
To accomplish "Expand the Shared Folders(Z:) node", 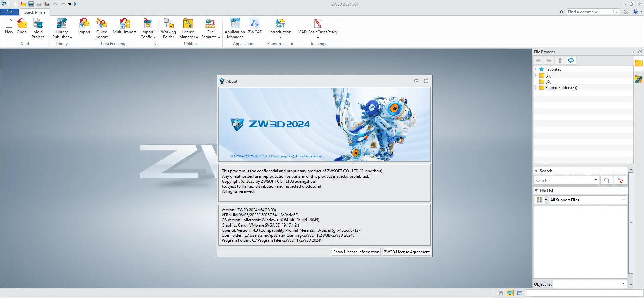I will click(x=536, y=88).
